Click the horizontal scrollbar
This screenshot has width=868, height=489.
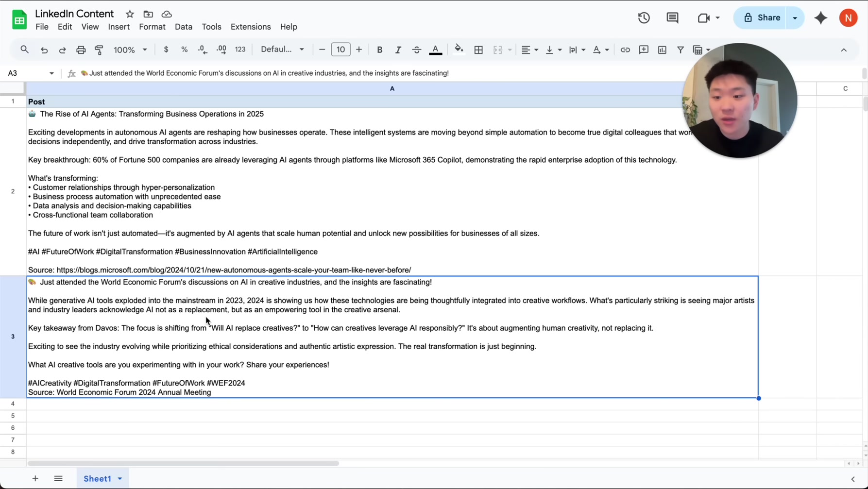click(x=183, y=464)
